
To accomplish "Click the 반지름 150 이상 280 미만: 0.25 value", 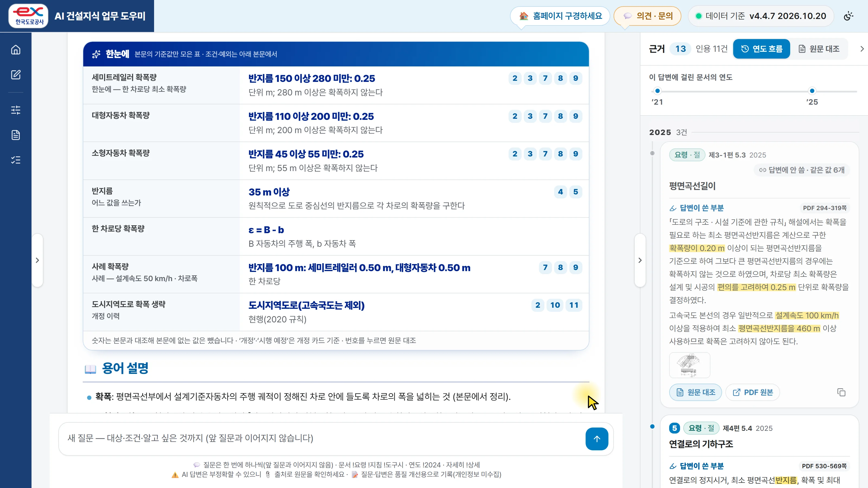I will point(312,78).
